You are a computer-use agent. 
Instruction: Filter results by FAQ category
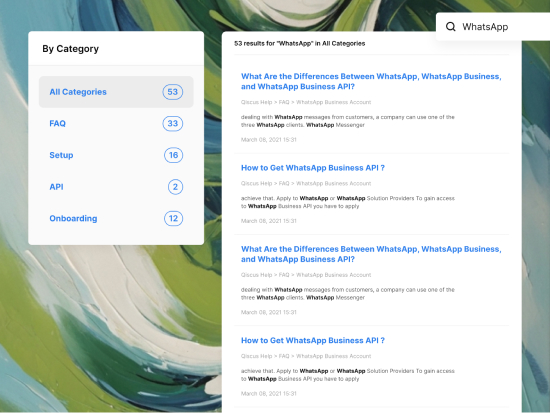[116, 124]
